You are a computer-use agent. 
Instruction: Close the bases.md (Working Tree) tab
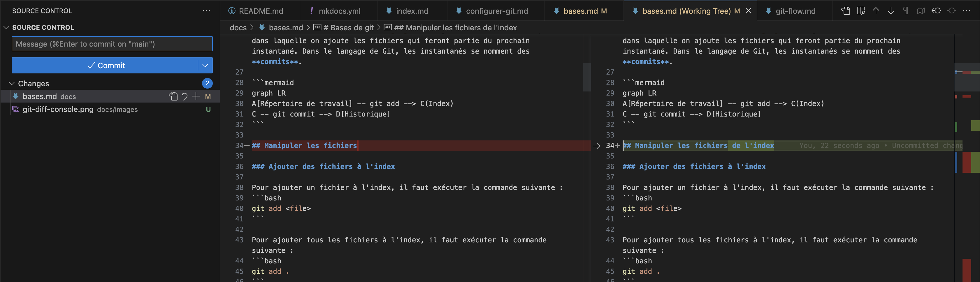(748, 11)
